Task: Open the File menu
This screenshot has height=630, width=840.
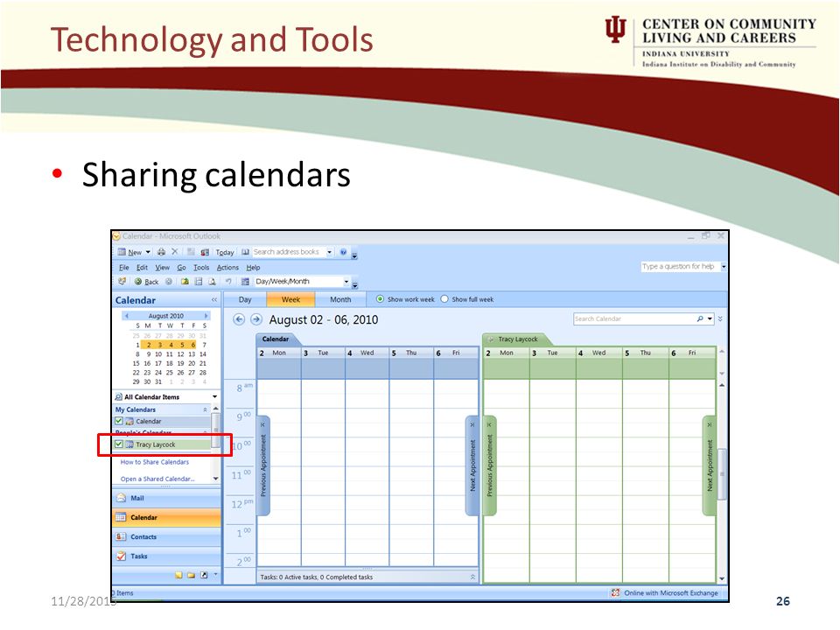Action: (x=123, y=268)
